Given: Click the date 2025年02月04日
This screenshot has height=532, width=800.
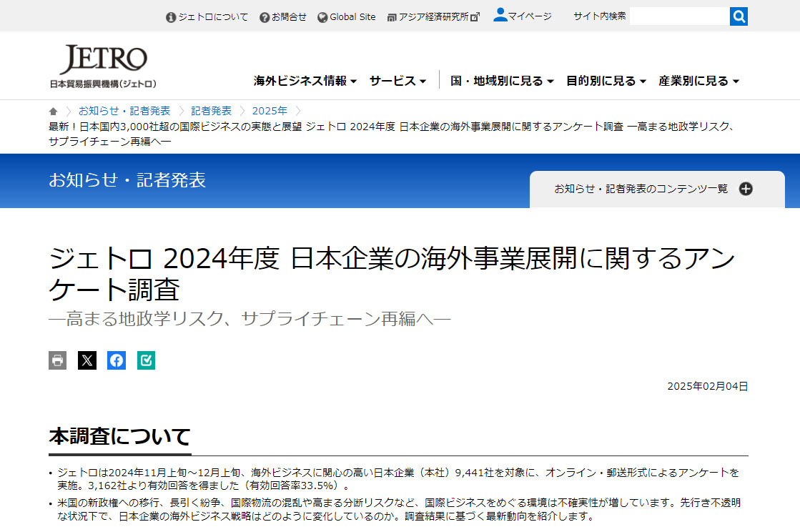Looking at the screenshot, I should pos(707,386).
